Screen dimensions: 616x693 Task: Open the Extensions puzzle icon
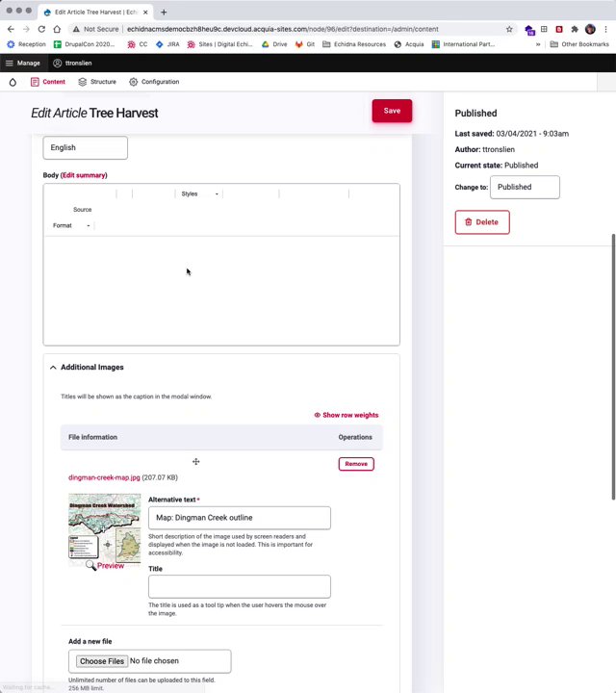point(575,29)
